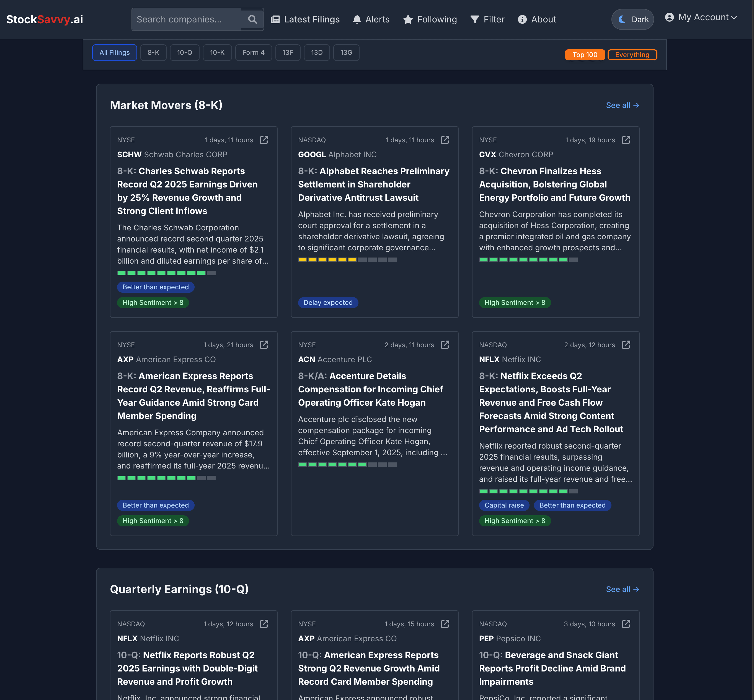
Task: Open external link for PEP 10-Q filing
Action: 626,624
